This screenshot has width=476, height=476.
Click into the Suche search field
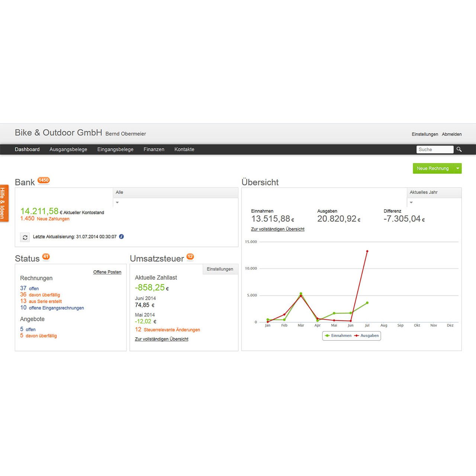435,149
